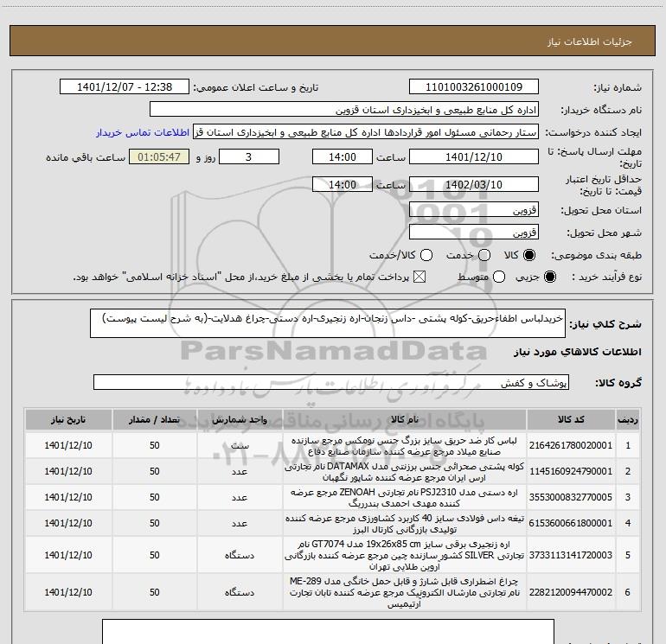
Task: Click the ردیف column header
Action: point(628,419)
